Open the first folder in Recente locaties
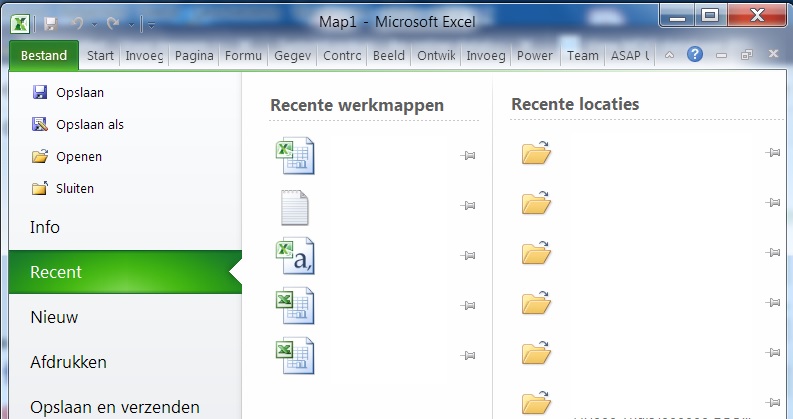 click(x=537, y=153)
